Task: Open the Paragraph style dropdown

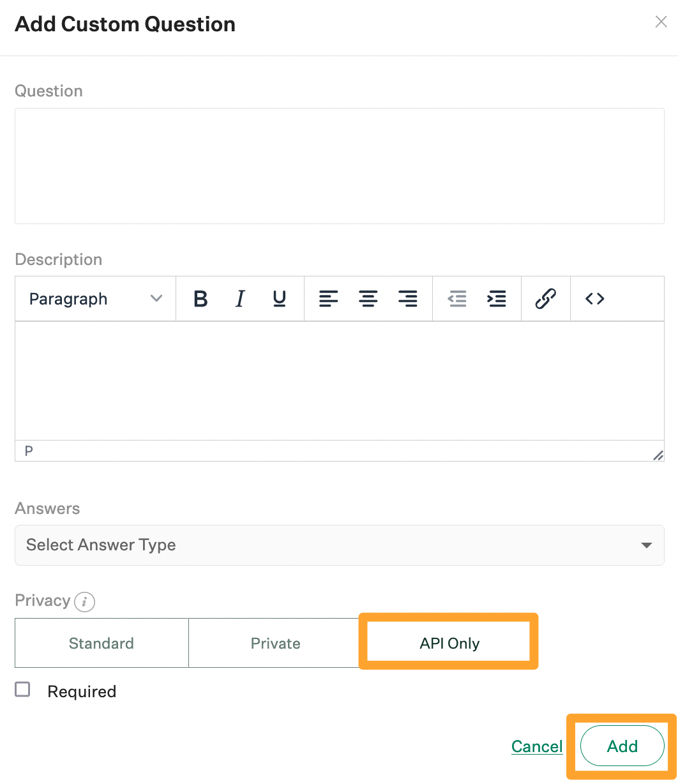Action: click(96, 299)
